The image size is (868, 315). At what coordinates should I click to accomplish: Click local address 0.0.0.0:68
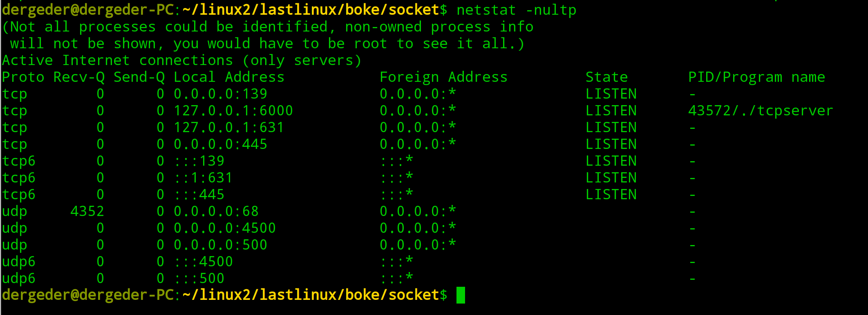point(216,211)
